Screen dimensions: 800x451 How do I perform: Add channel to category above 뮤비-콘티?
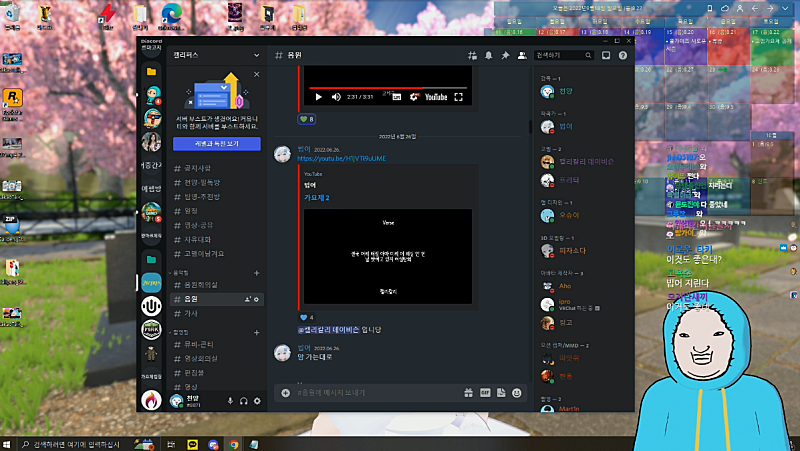point(257,333)
